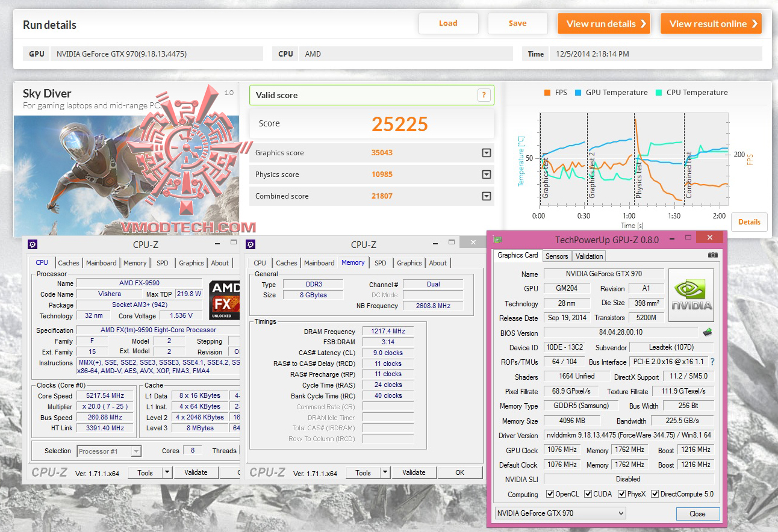778x532 pixels.
Task: Click the NB Frequency value 2608.8 MHz
Action: pyautogui.click(x=433, y=306)
